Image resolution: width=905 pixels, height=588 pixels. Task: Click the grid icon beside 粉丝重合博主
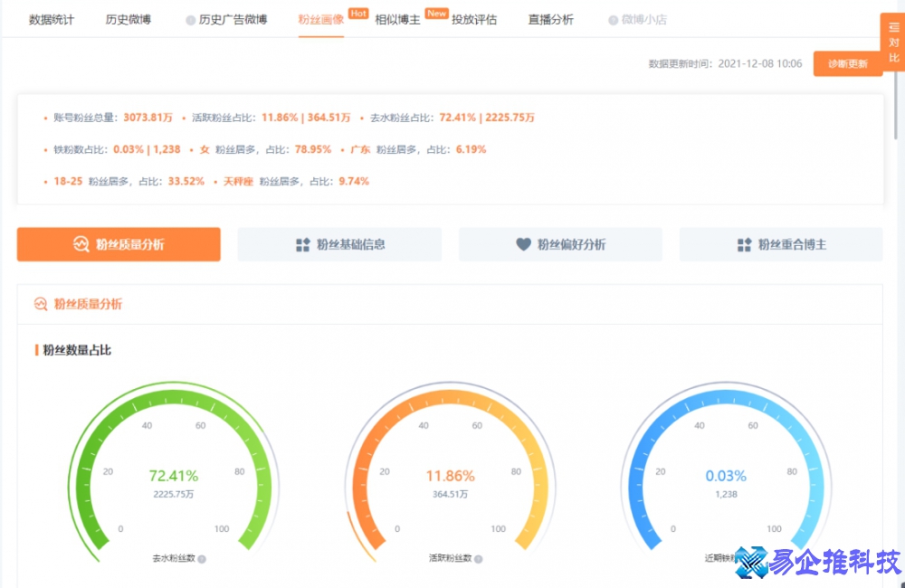[745, 244]
